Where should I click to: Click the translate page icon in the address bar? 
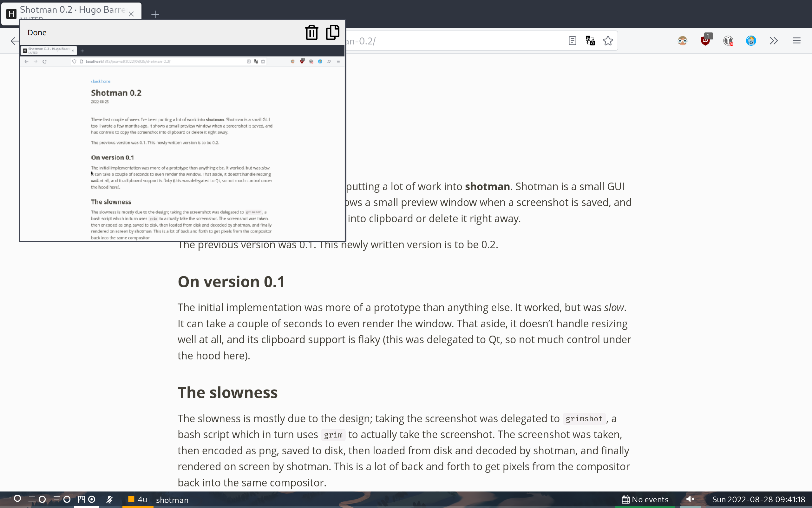[590, 41]
